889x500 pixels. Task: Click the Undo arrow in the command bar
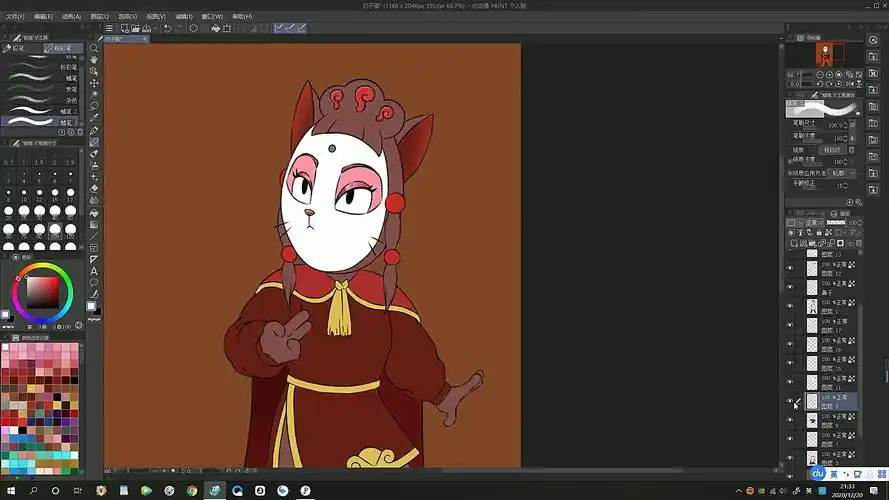167,28
